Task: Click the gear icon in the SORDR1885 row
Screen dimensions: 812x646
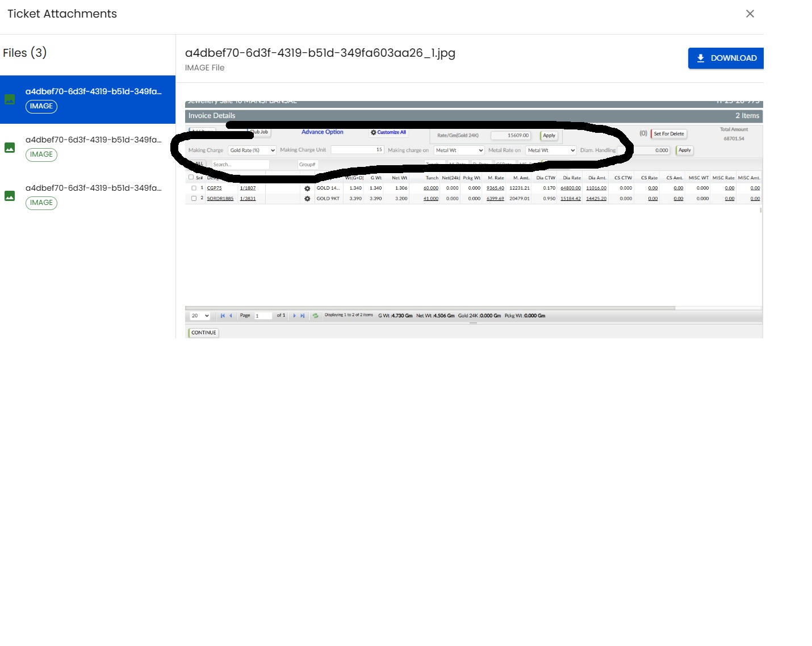Action: 307,199
